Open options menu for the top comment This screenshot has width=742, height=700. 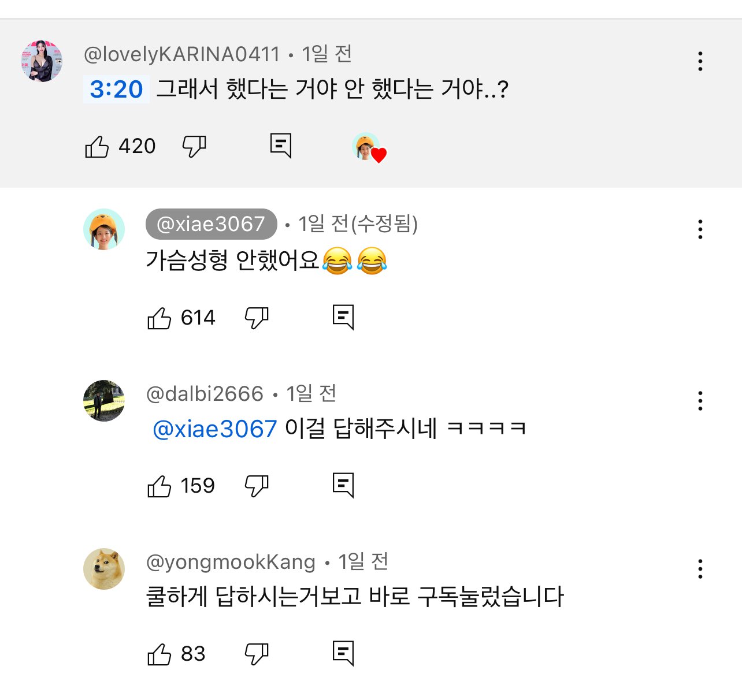point(700,59)
